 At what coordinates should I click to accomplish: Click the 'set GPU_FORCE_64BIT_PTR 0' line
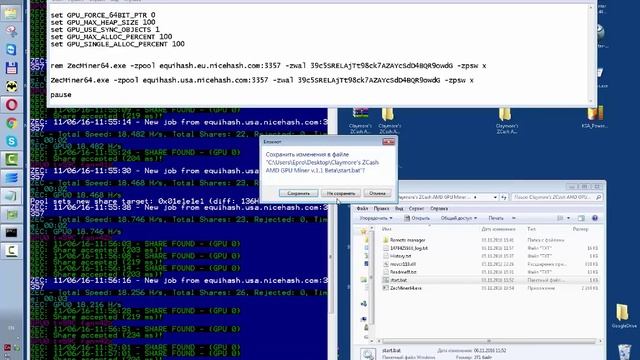[103, 15]
